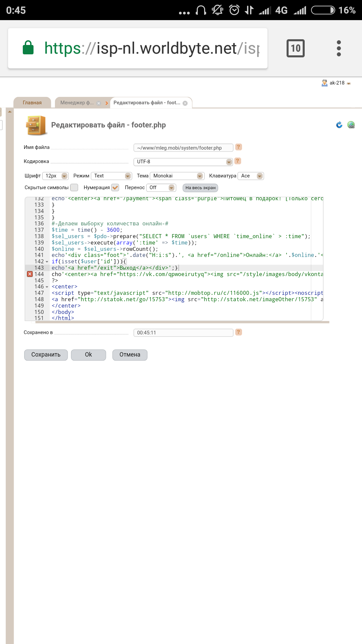The height and width of the screenshot is (644, 362).
Task: Click help icon beside file name field
Action: coord(238,147)
